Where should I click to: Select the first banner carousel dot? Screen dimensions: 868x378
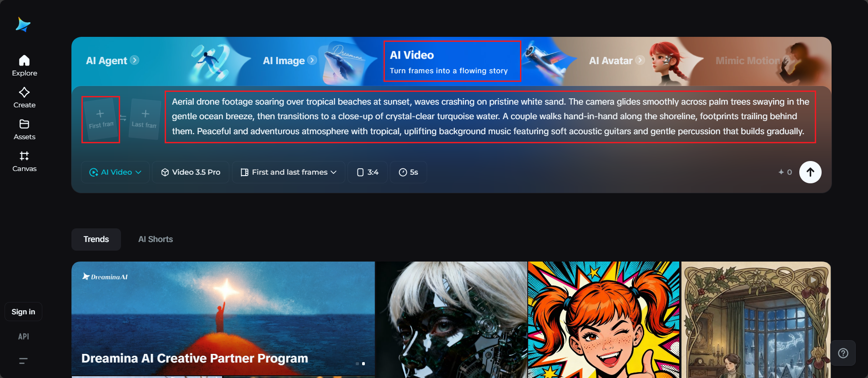click(357, 363)
